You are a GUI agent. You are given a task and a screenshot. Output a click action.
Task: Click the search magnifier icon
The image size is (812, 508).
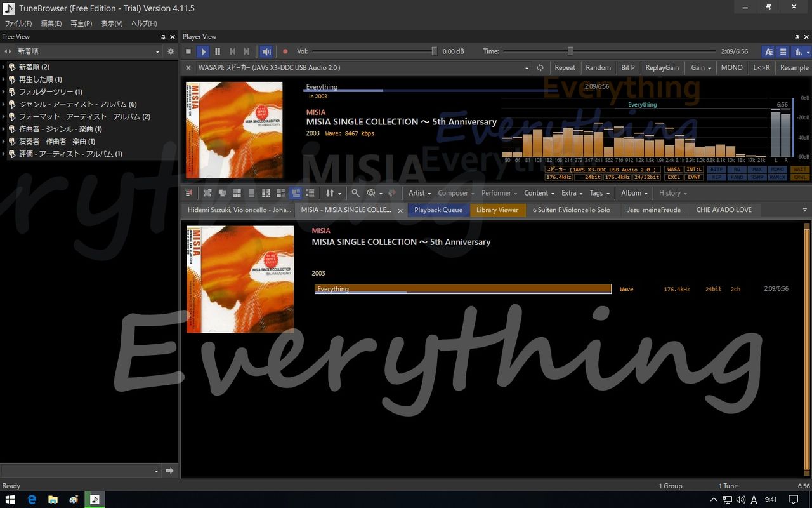point(355,193)
